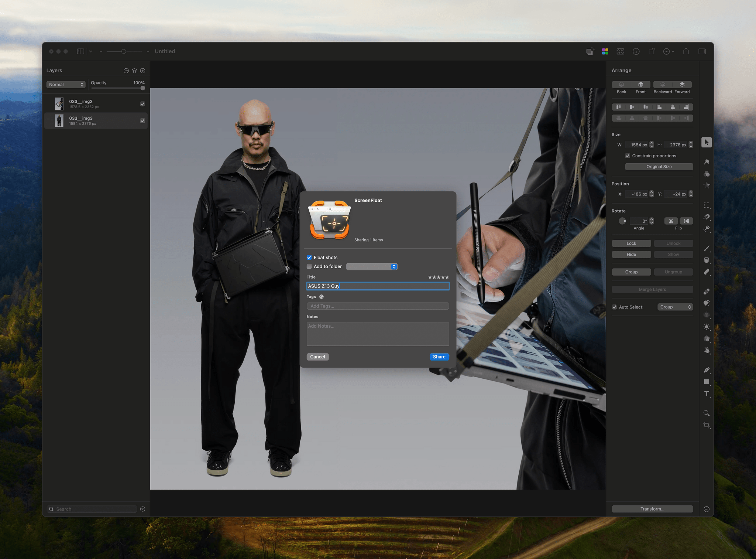
Task: Select the magnetic Quick Selection tool
Action: (706, 217)
